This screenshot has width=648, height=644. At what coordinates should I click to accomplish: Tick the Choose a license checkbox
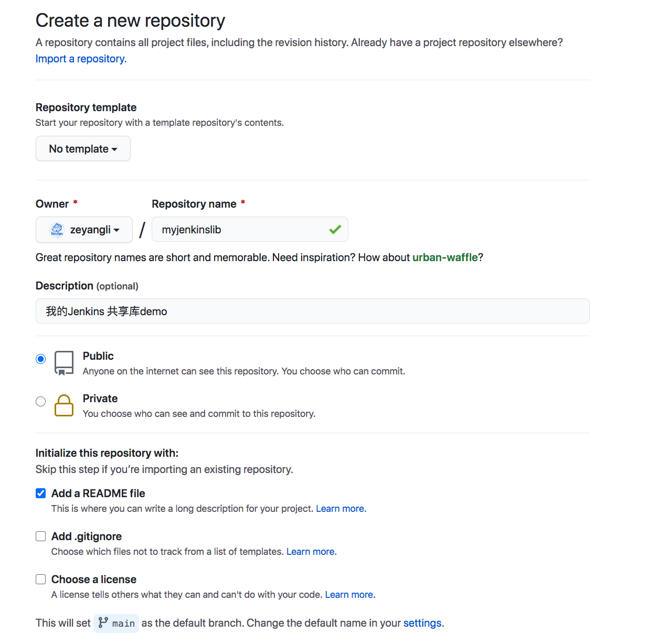click(41, 579)
